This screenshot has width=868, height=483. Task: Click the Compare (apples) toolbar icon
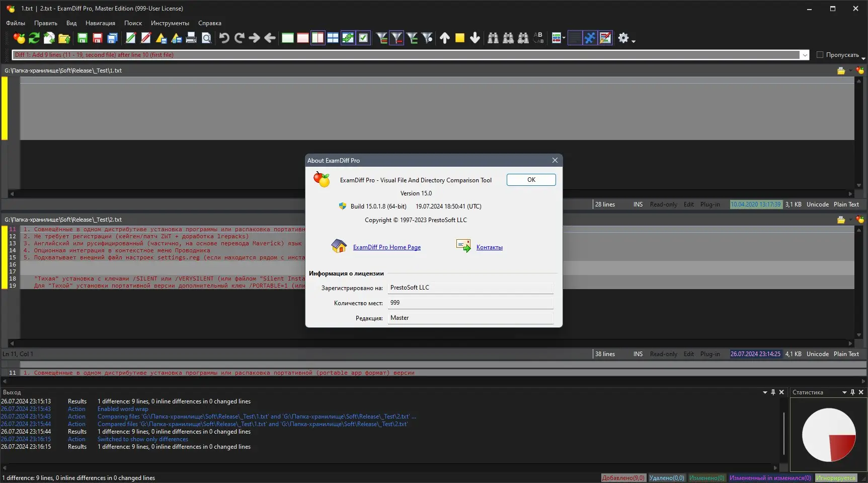[x=19, y=38]
